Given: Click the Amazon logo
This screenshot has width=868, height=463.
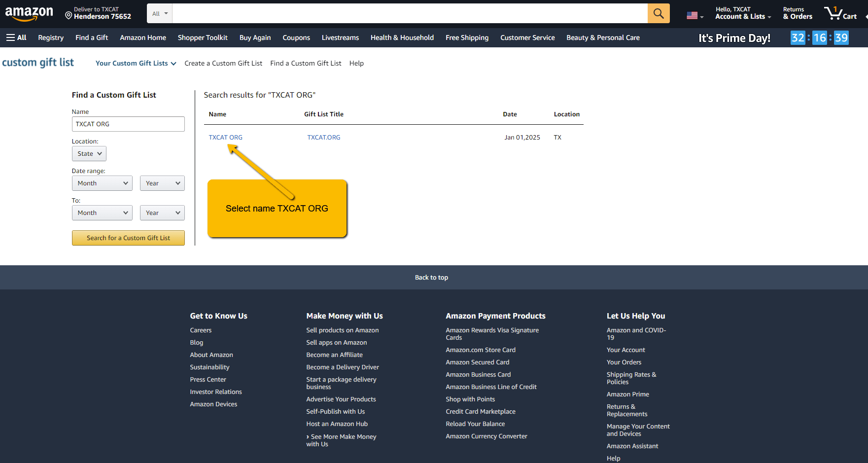Looking at the screenshot, I should [29, 14].
